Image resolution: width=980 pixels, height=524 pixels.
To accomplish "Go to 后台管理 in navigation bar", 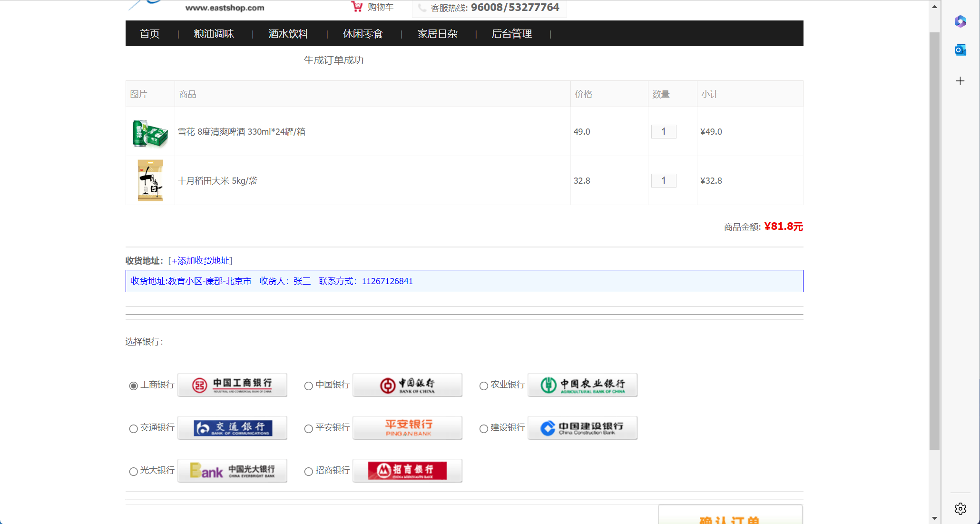I will pyautogui.click(x=512, y=34).
